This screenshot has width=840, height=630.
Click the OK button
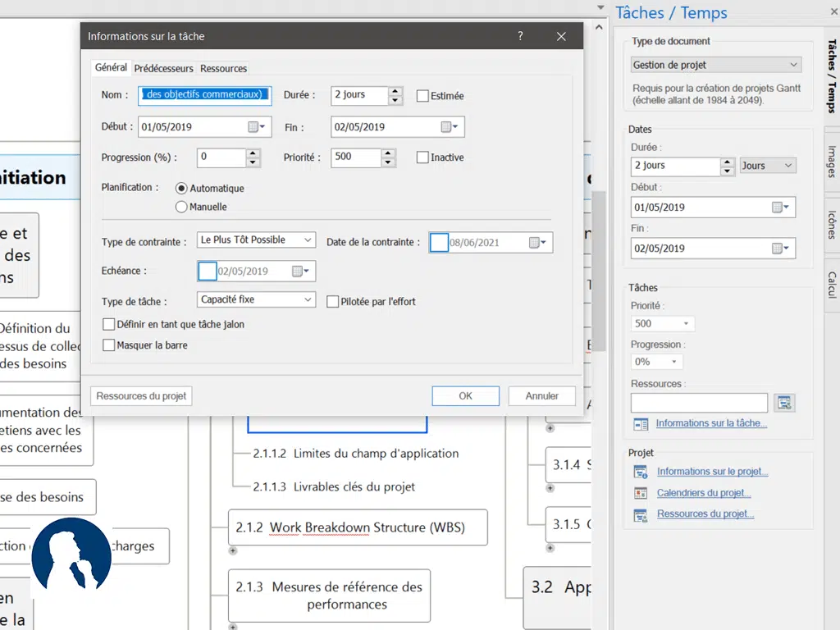(465, 396)
